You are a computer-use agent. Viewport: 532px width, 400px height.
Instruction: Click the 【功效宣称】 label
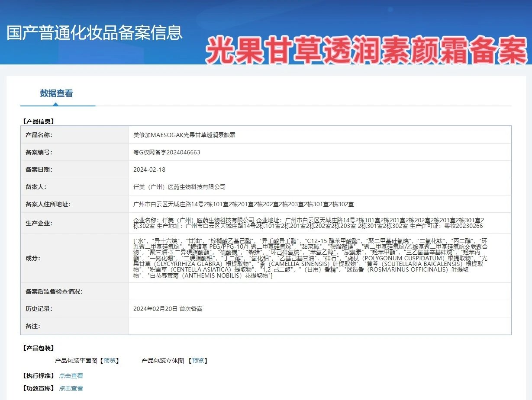[x=38, y=388]
